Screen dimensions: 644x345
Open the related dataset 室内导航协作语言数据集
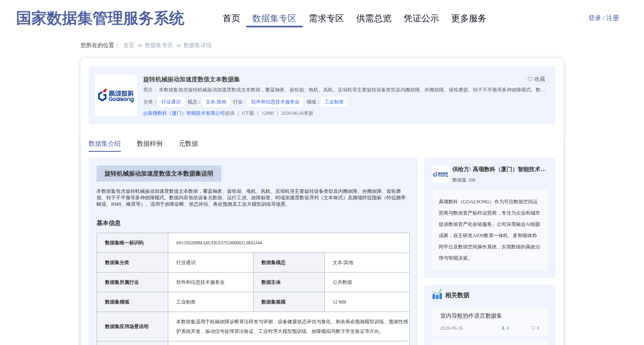[x=471, y=316]
